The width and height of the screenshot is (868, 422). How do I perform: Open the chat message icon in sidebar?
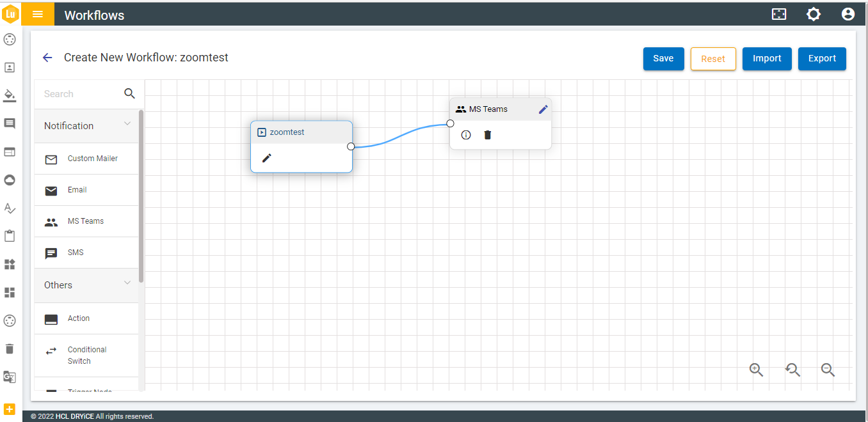tap(10, 123)
